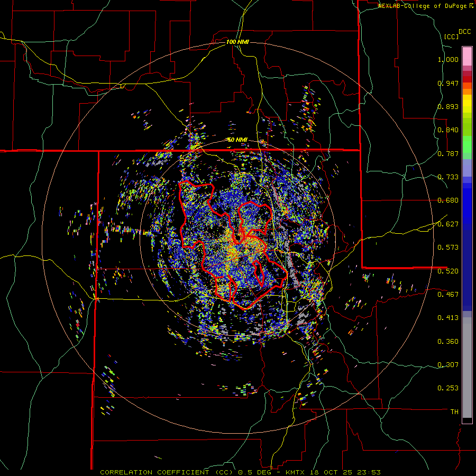
Task: Click the NEXLAB-College of DuPage credit text
Action: point(423,6)
